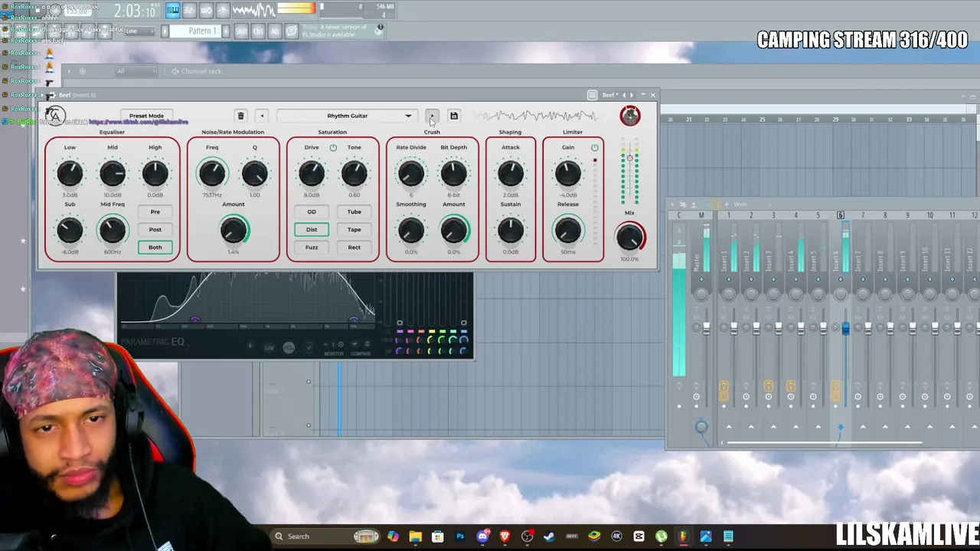The width and height of the screenshot is (980, 551).
Task: Toggle the Ctrl key button in toolbar
Action: click(258, 31)
